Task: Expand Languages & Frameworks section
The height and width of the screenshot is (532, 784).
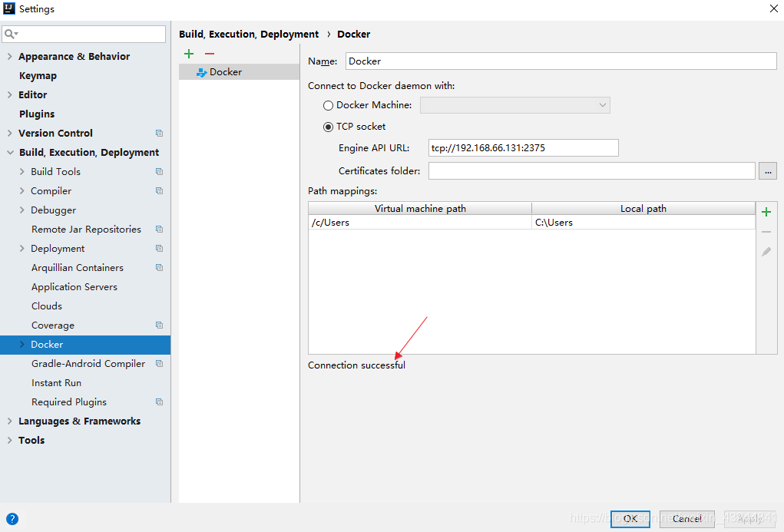Action: (9, 421)
